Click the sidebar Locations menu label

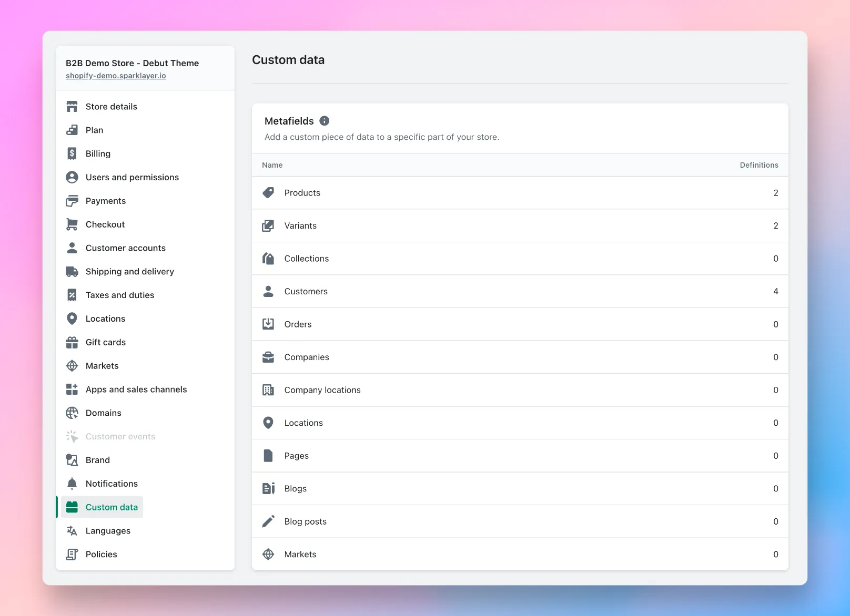click(x=105, y=319)
